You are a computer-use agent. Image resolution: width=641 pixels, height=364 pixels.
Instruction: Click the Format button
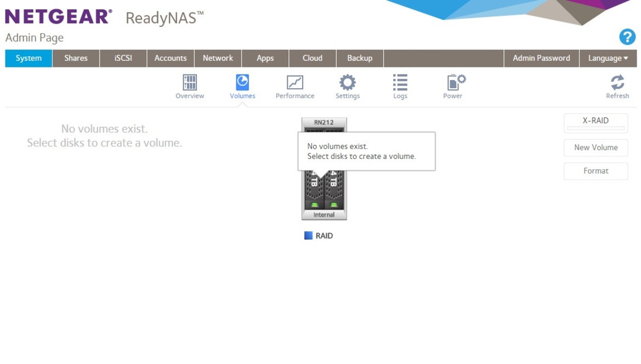pos(595,171)
